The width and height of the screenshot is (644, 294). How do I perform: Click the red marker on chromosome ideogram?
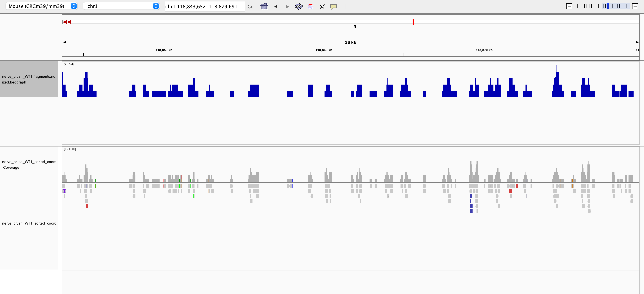coord(413,22)
